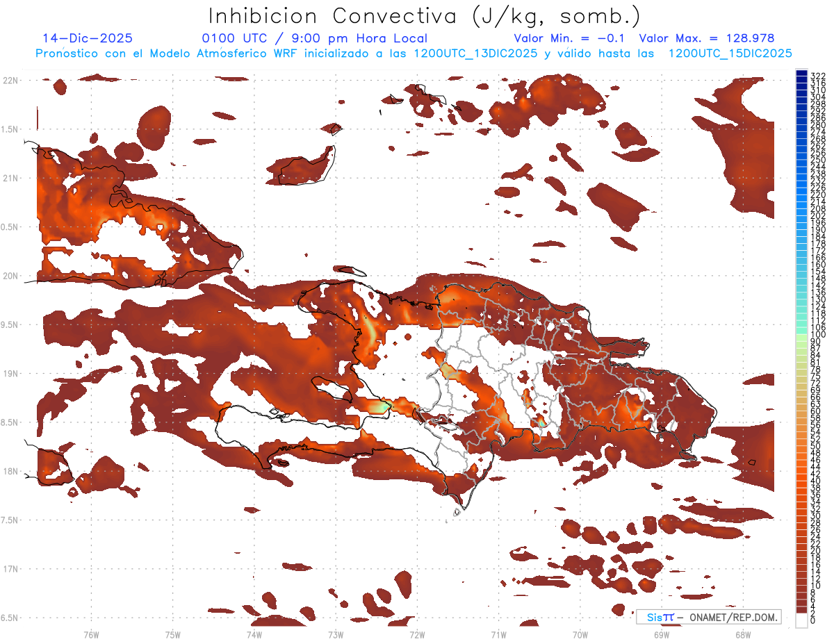Click the "1200UTC_15DIC2025" valid-until timestamp
Screen dimensions: 834x644
[730, 53]
